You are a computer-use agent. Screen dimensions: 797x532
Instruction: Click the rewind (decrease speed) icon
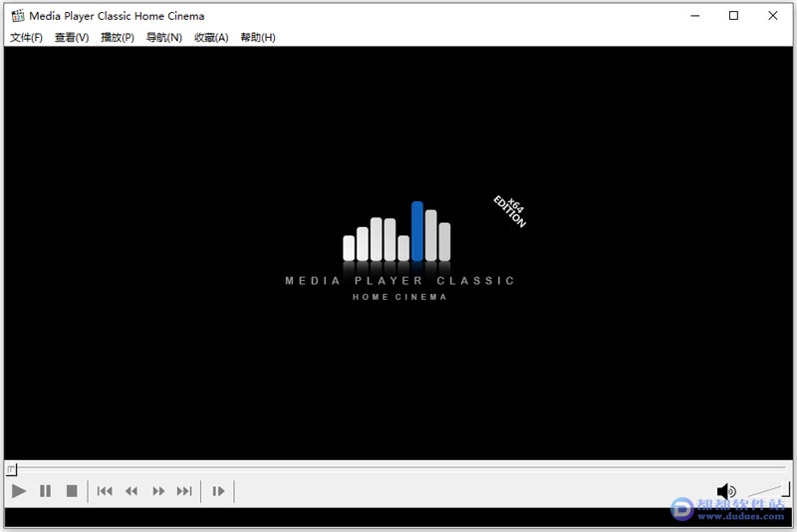[x=132, y=491]
